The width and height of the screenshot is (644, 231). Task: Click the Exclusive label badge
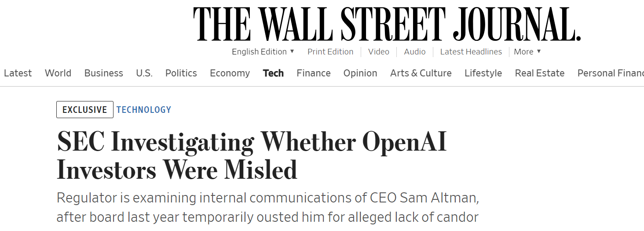85,110
